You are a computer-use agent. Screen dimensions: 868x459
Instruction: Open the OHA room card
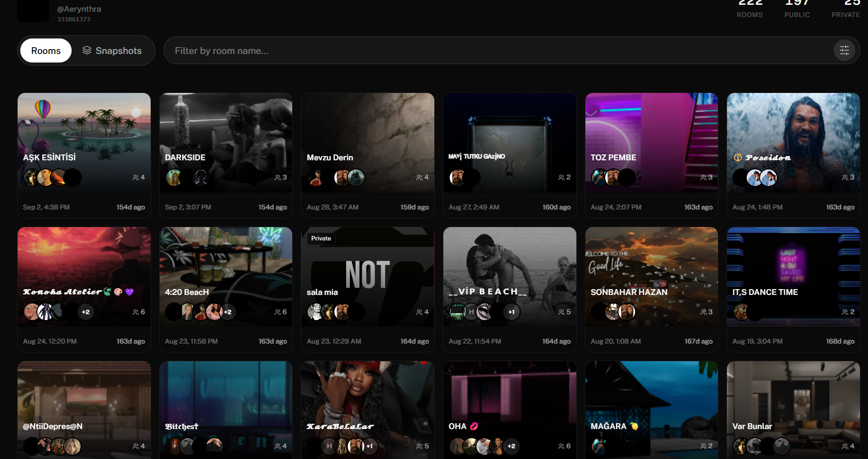510,410
